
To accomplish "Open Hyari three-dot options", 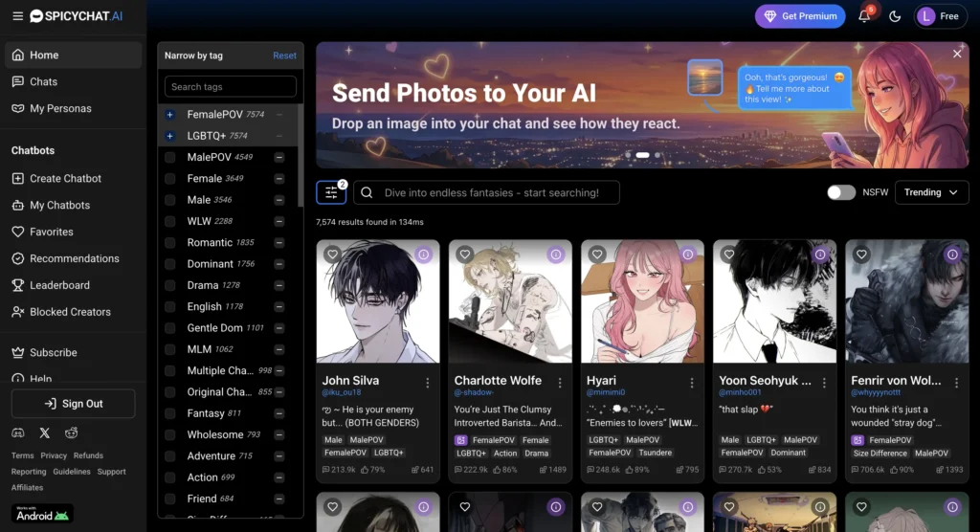I will coord(692,384).
